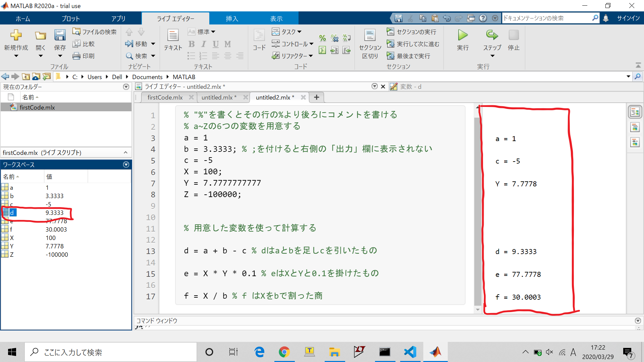The height and width of the screenshot is (362, 644).
Task: Click the Windows taskbar search box
Action: coord(111,352)
